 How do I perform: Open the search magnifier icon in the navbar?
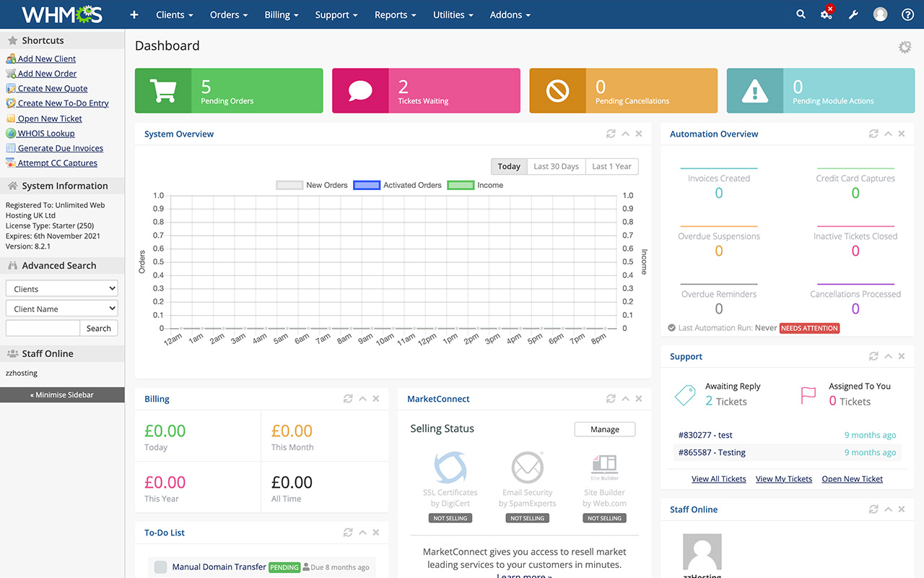pos(801,14)
